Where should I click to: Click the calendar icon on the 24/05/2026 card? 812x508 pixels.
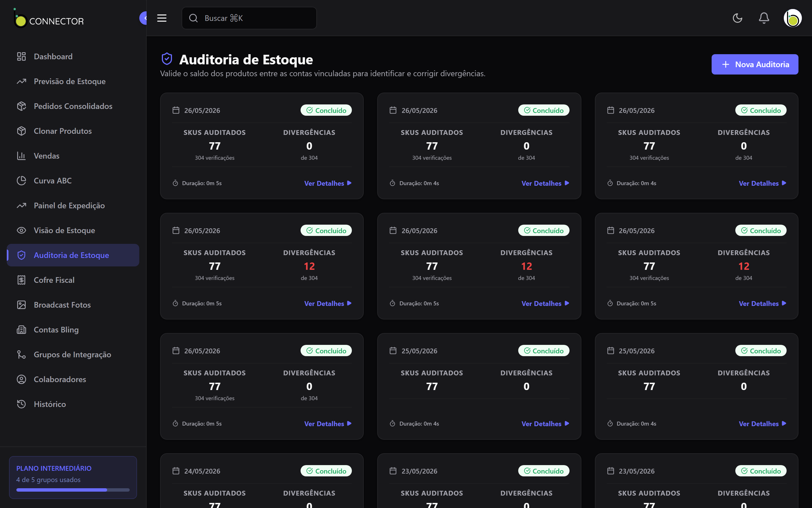coord(176,471)
